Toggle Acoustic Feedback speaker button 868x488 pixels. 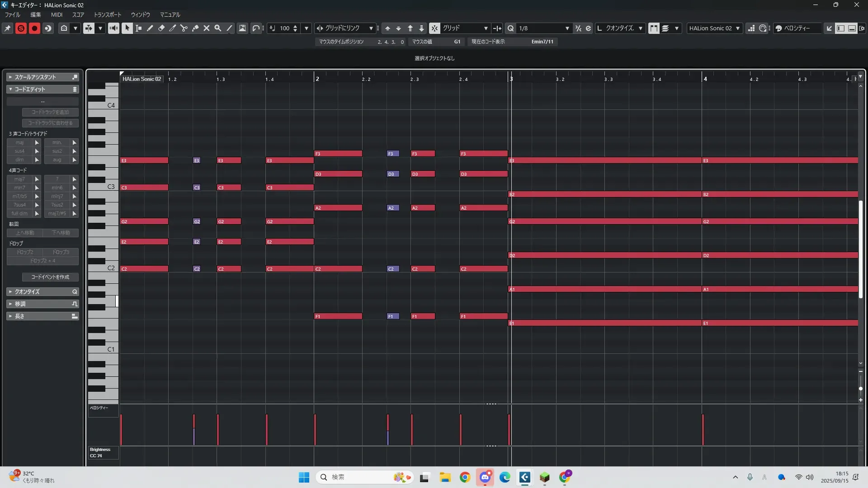(x=113, y=28)
